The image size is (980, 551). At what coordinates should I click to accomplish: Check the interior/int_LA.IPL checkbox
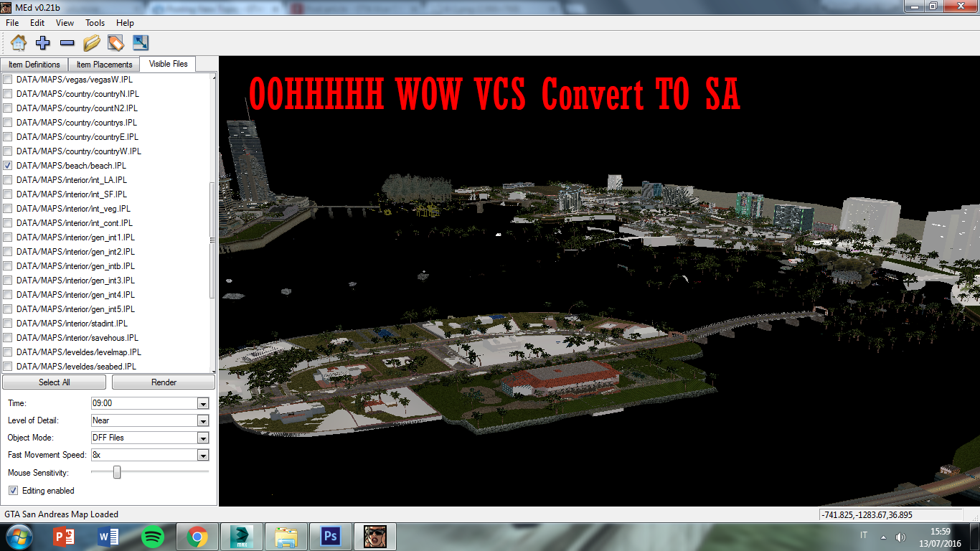pos(8,180)
